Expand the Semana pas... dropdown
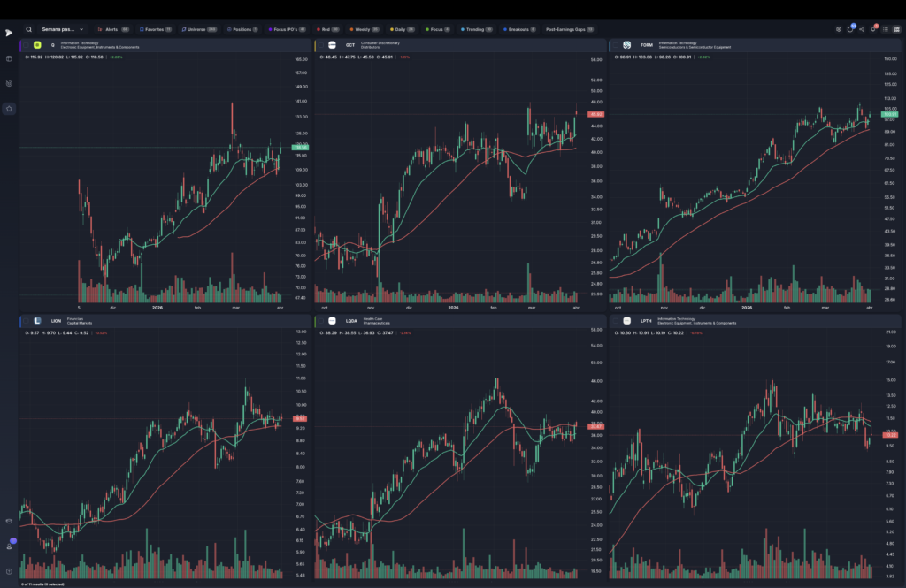Screen dimensions: 906x588 tap(63, 29)
